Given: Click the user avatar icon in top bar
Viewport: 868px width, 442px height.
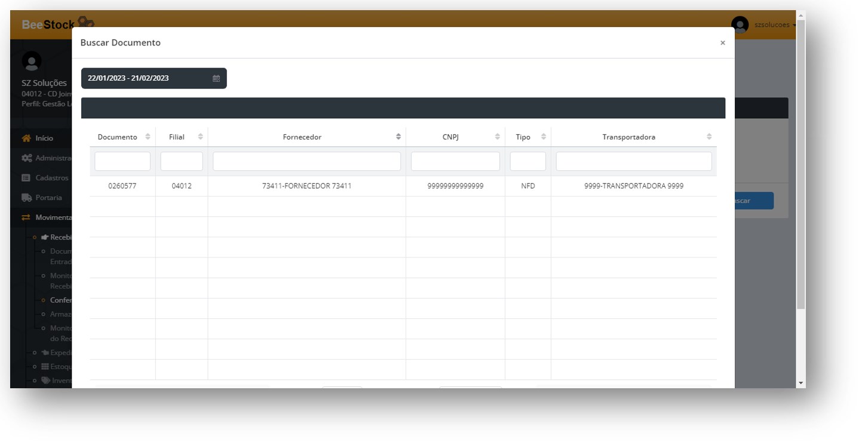Looking at the screenshot, I should click(x=740, y=25).
